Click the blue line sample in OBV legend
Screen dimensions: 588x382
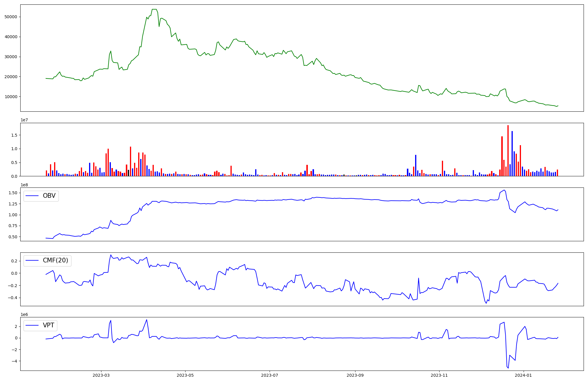32,196
